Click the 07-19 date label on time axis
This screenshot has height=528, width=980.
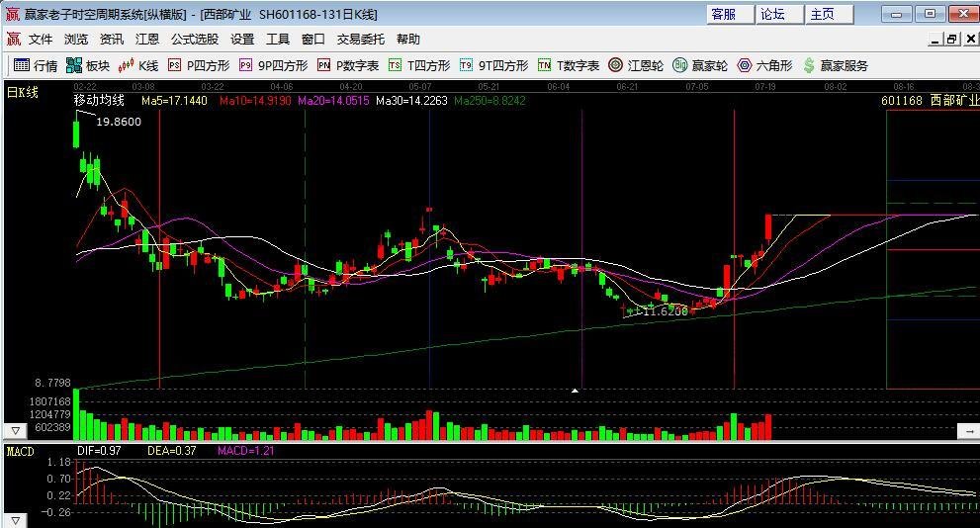765,87
